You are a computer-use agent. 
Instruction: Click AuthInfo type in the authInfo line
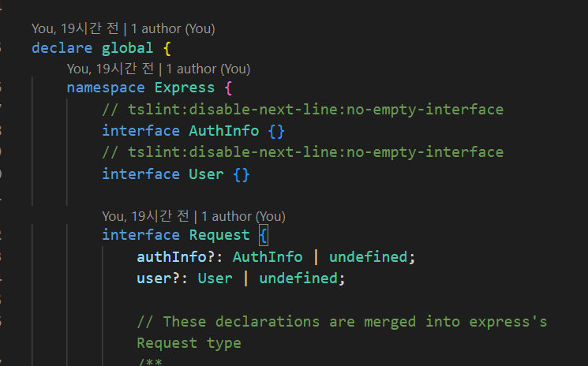(x=268, y=257)
